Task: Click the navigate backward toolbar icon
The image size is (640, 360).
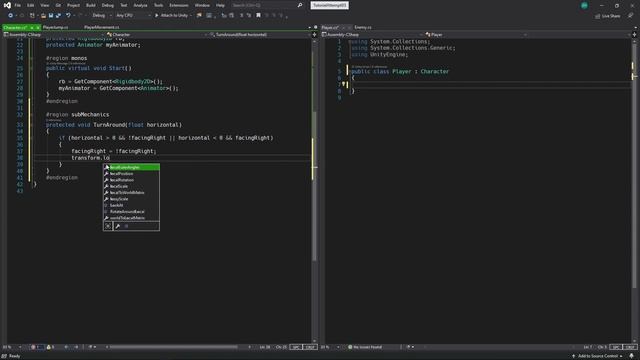Action: 10,16
